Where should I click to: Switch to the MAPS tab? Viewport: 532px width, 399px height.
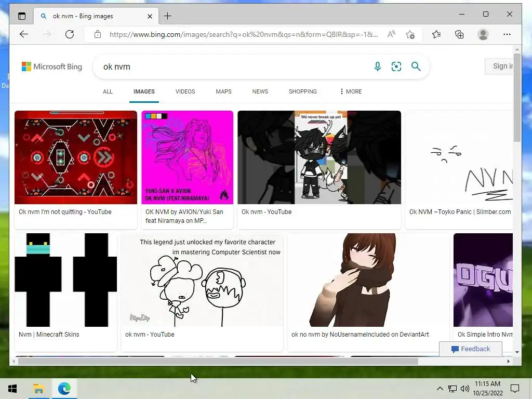(223, 91)
